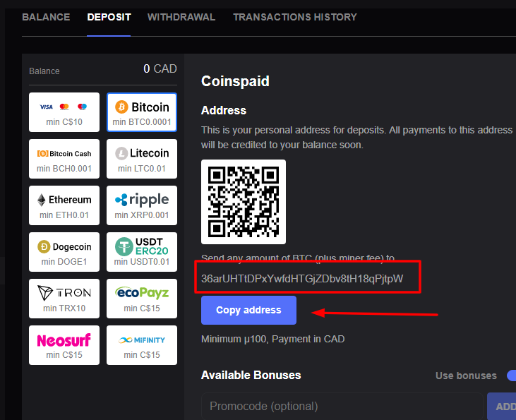
Task: Select Bitcoin Cash deposit method
Action: coord(64,159)
